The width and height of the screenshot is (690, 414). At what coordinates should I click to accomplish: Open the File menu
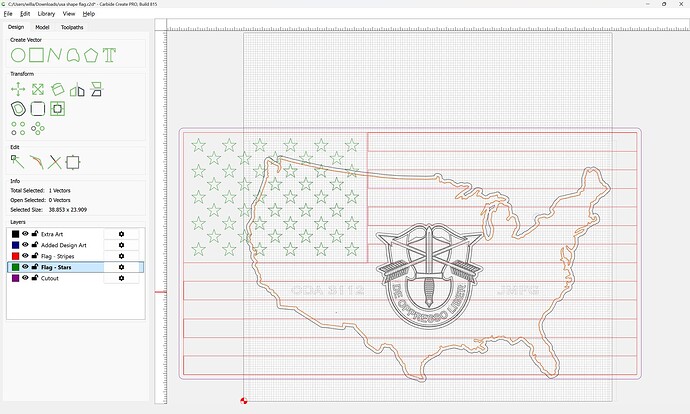tap(8, 14)
